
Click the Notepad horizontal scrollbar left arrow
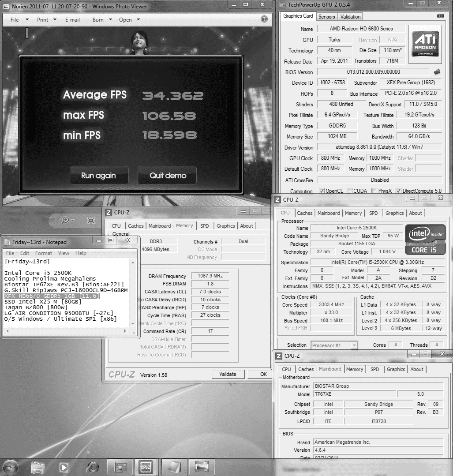pyautogui.click(x=7, y=331)
